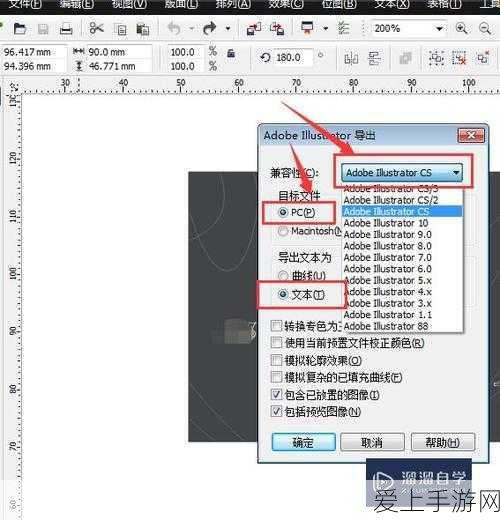Open the 文本(X) menu
The height and width of the screenshot is (520, 500).
point(392,4)
